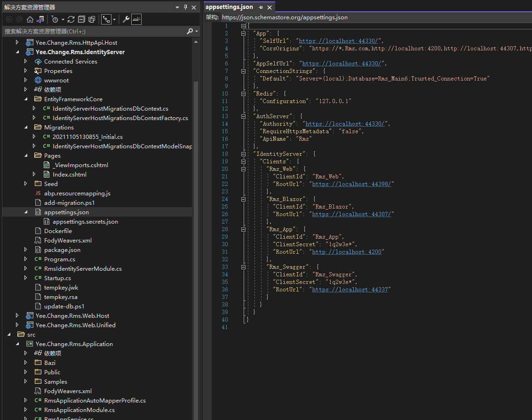532x420 pixels.
Task: Click the http://localhost:4200 RootUrl link
Action: 348,252
